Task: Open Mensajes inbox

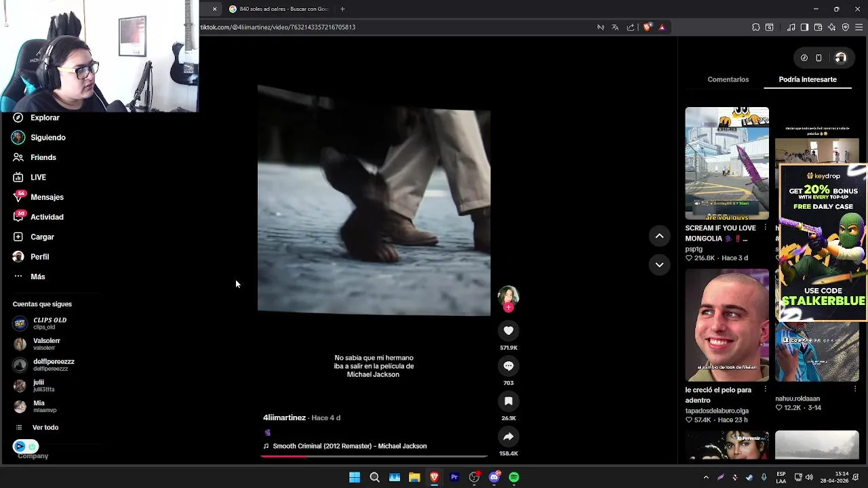Action: point(39,197)
